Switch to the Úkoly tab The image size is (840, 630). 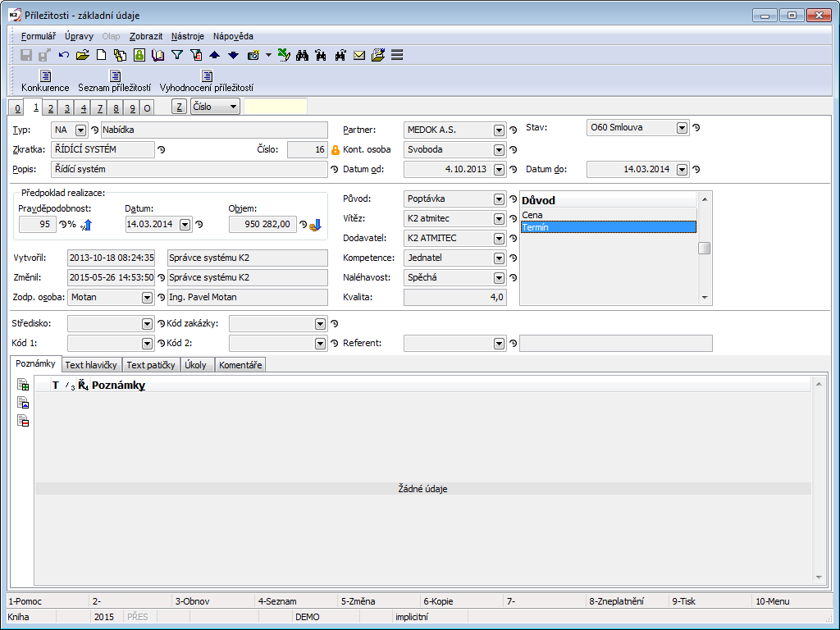pyautogui.click(x=196, y=365)
